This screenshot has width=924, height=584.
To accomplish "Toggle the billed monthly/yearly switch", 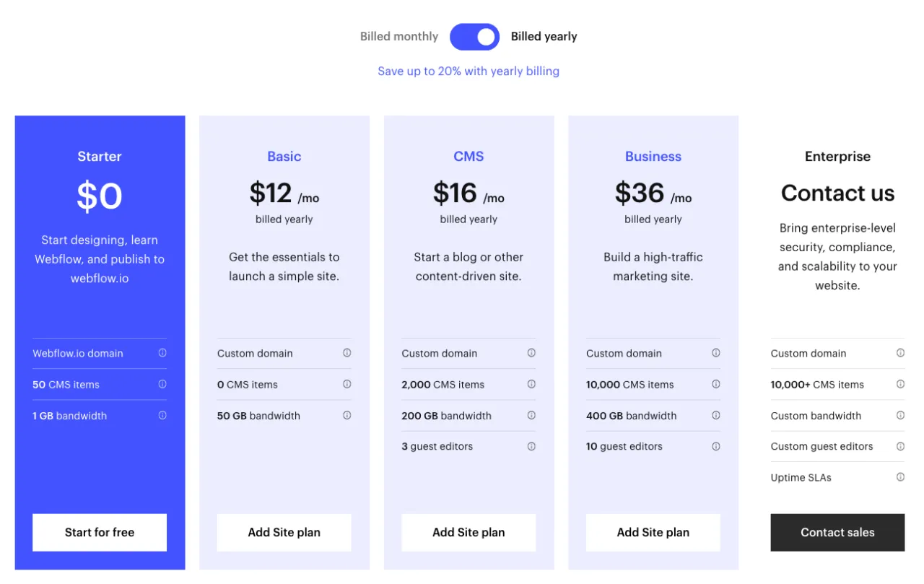I will coord(474,37).
